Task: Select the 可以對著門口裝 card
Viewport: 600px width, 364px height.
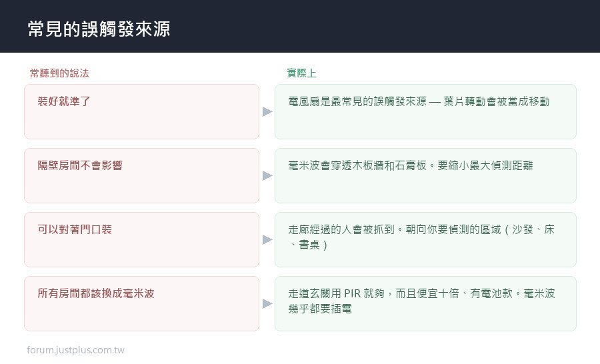Action: (141, 239)
